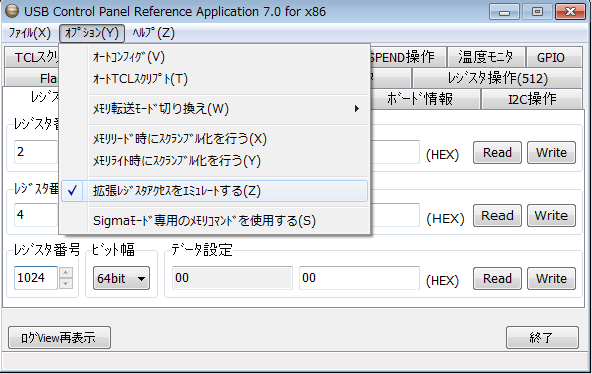Toggle メモリリード時にスクランブル化を行う(X)
Viewport: 592px width, 374px height.
pos(214,139)
